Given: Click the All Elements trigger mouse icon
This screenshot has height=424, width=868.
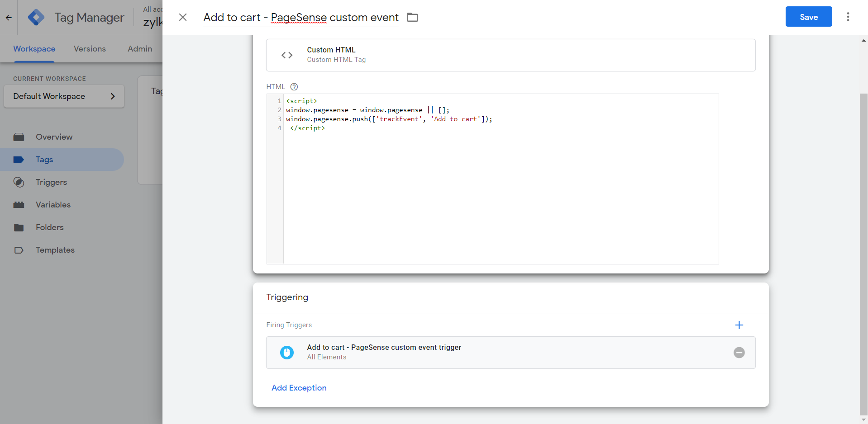Looking at the screenshot, I should 287,353.
